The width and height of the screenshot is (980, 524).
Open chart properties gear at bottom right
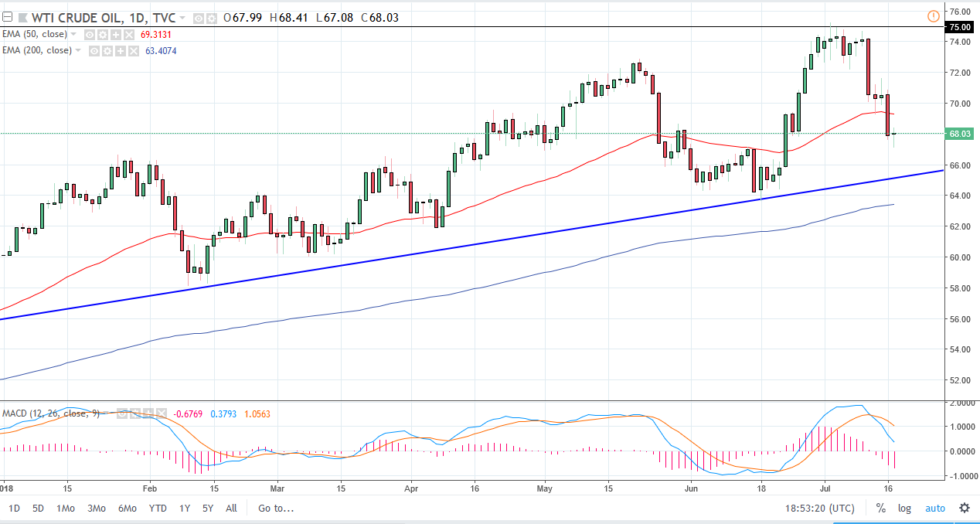pyautogui.click(x=964, y=509)
